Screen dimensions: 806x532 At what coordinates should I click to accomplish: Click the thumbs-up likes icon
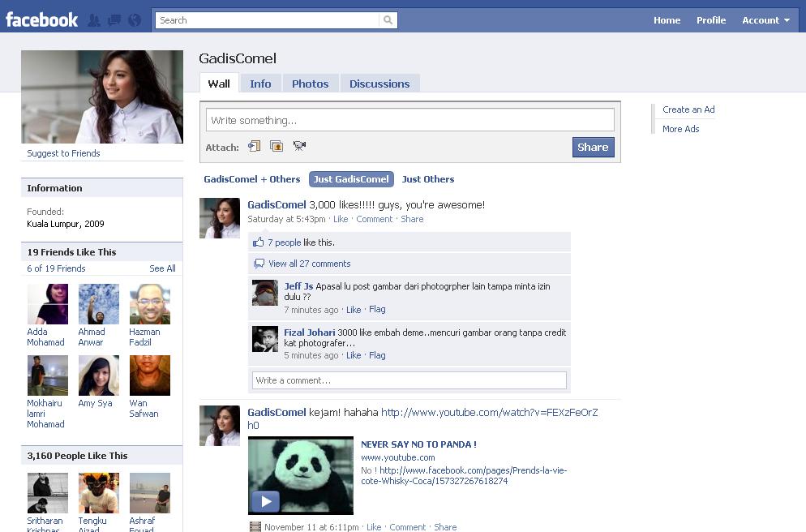[x=258, y=242]
